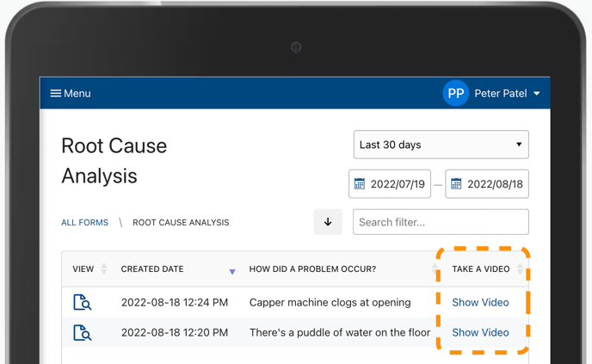Toggle sort on Take a Video column

click(520, 268)
